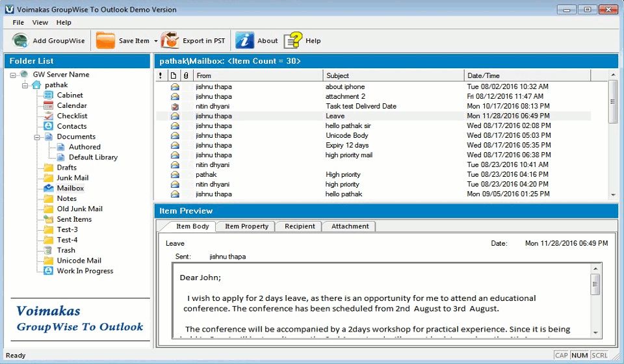Click the pathak home icon in tree
The image size is (624, 364).
[36, 84]
